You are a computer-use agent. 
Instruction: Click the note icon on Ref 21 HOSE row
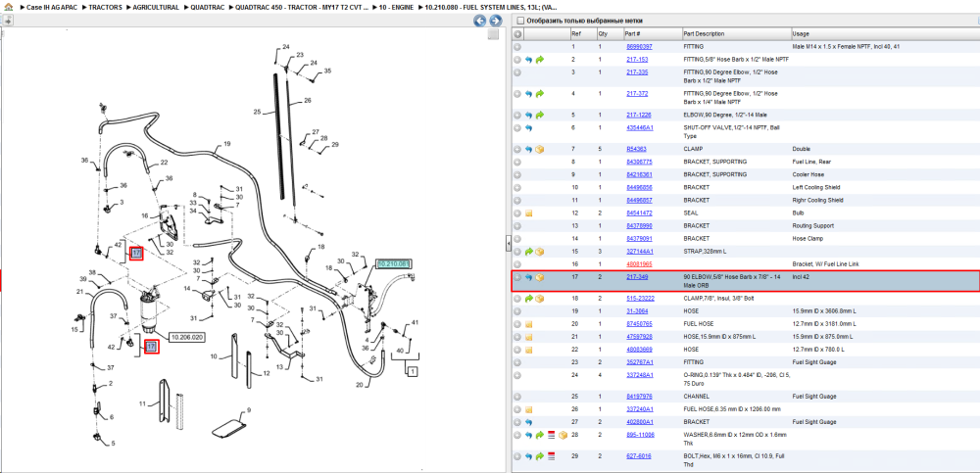(x=529, y=336)
